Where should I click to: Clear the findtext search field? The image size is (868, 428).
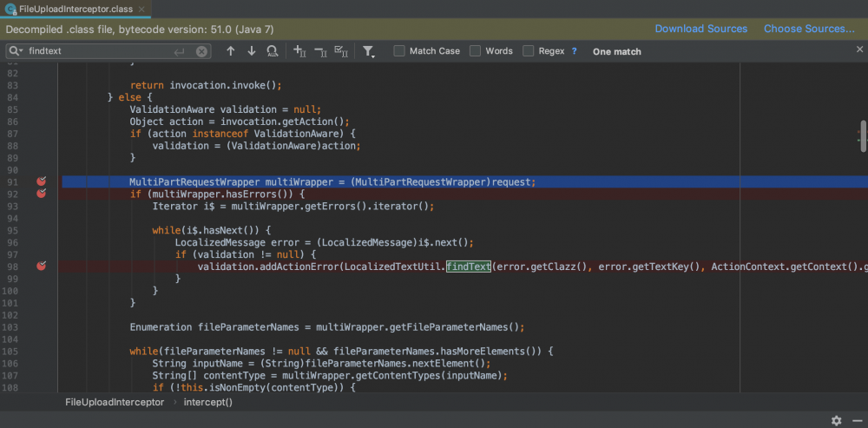pyautogui.click(x=201, y=51)
